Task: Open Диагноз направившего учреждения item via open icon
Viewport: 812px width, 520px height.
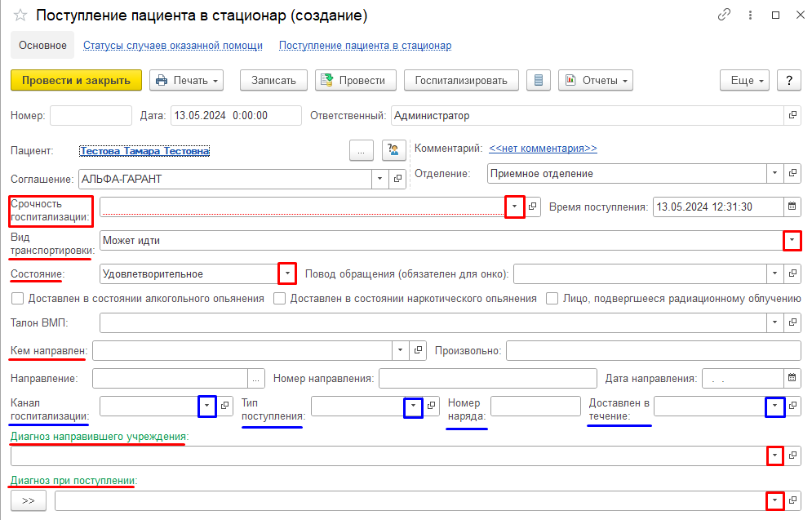Action: (792, 456)
